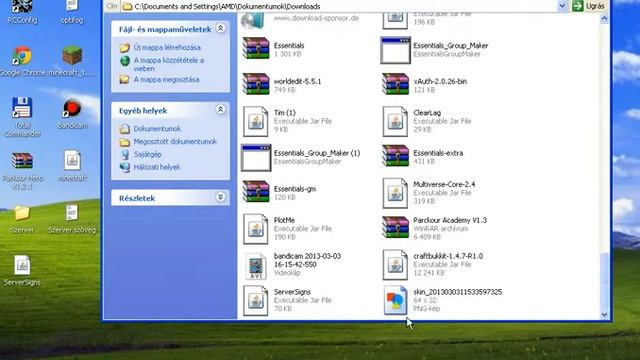Select the Essentials_Group_Maker (1) application icon
This screenshot has height=360, width=640.
pos(256,158)
